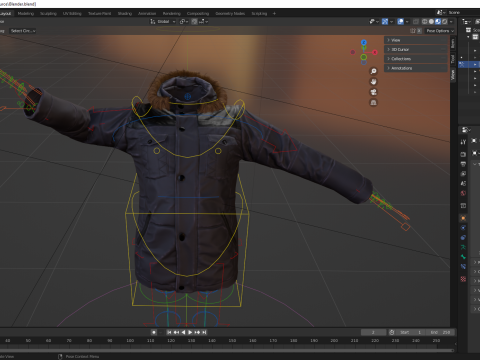Open the Global transform orientation dropdown
480x360 pixels.
(163, 22)
